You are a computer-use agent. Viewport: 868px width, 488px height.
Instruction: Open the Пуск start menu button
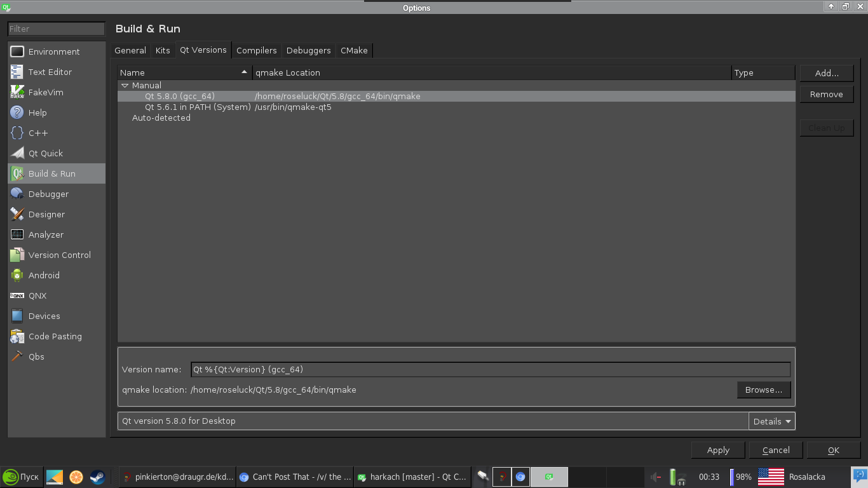click(x=21, y=477)
